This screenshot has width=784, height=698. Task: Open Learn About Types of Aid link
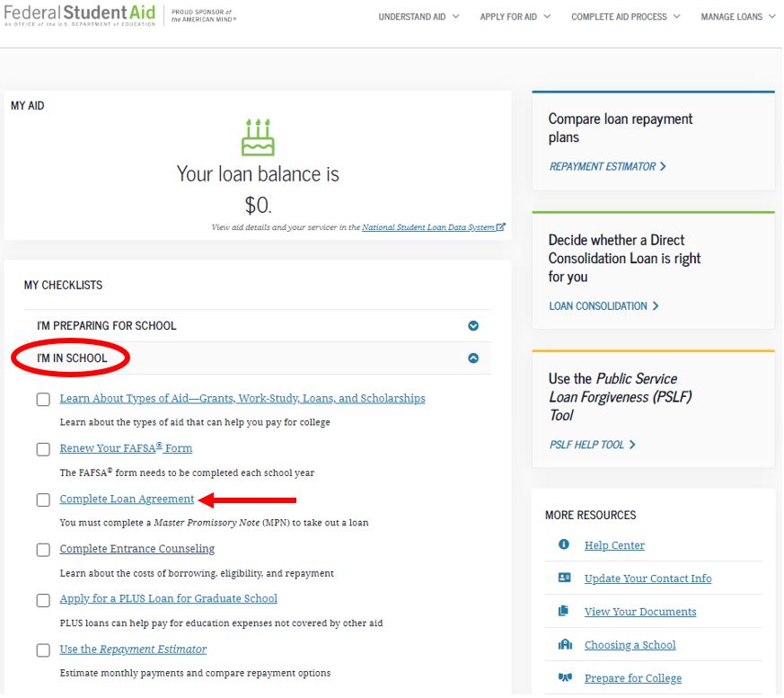[x=242, y=399]
